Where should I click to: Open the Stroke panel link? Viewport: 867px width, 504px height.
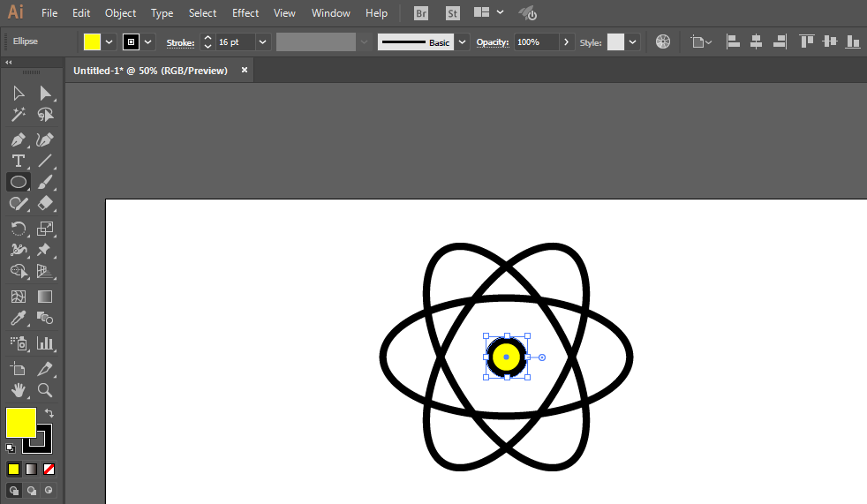(x=180, y=42)
